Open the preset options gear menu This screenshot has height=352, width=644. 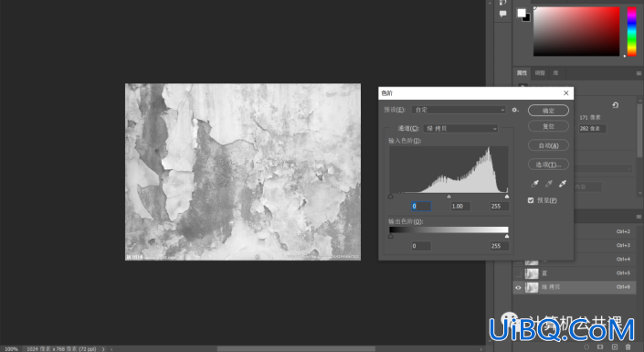tap(515, 110)
